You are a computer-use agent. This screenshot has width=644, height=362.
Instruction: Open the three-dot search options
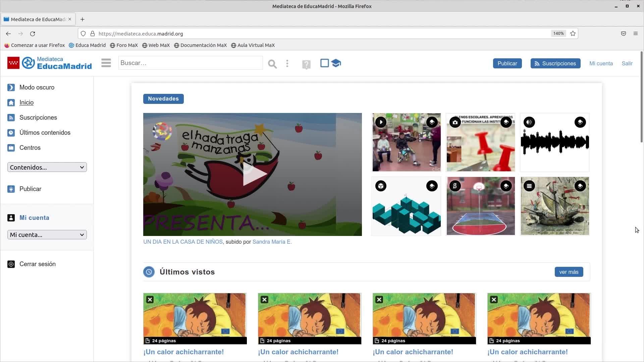click(x=287, y=63)
